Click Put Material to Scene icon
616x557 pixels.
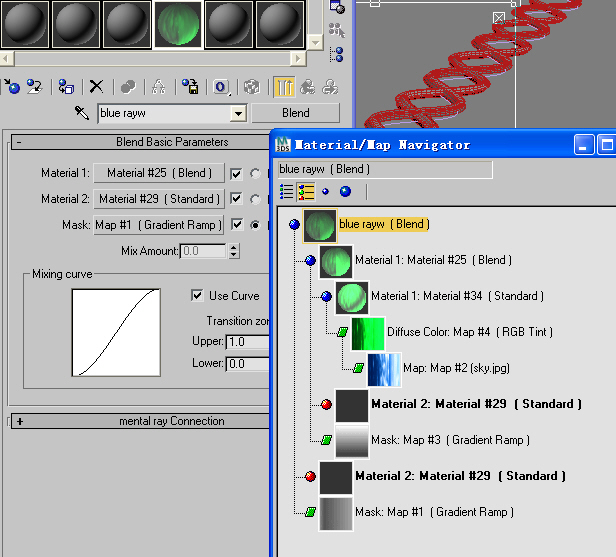tap(35, 87)
